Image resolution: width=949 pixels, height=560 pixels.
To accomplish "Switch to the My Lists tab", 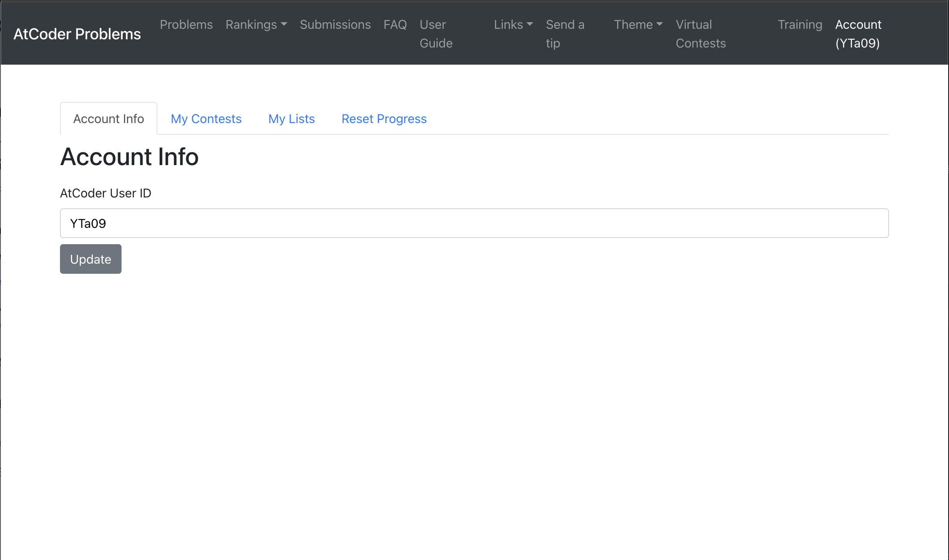I will (291, 119).
